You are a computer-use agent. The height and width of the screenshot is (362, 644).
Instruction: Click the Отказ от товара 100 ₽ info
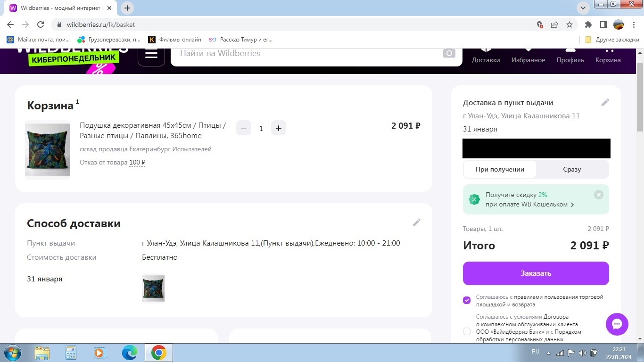[x=113, y=163]
